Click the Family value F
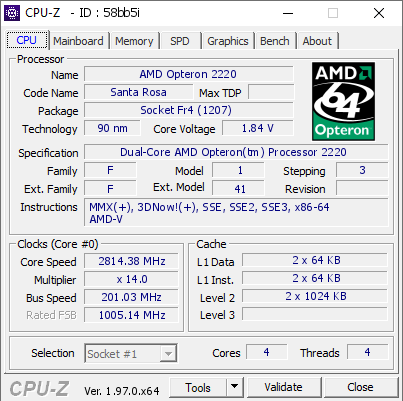403x401 pixels. 110,170
